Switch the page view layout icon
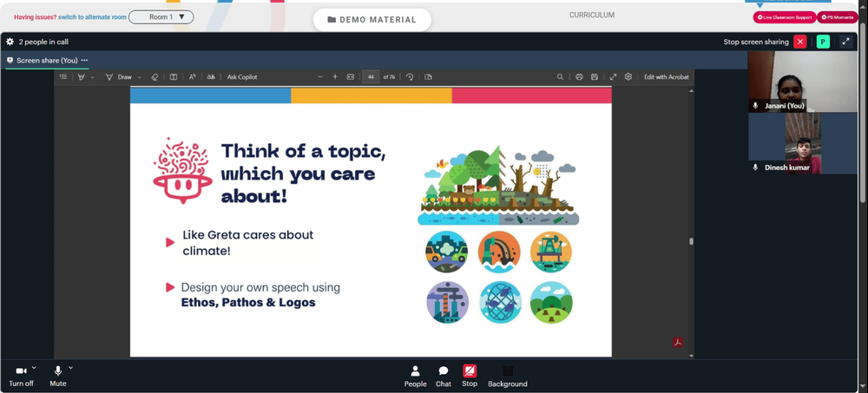The height and width of the screenshot is (393, 868). click(x=428, y=77)
